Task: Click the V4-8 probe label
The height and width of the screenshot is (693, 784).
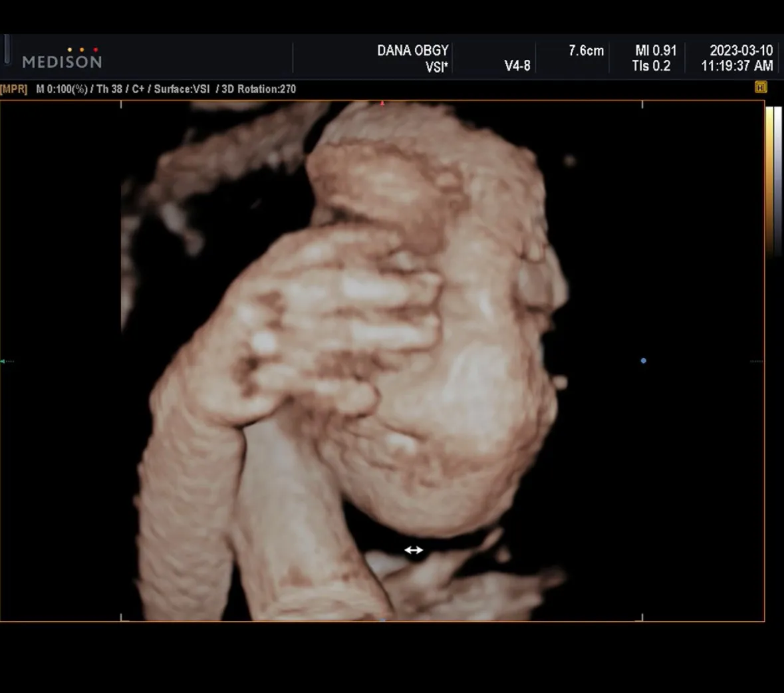Action: coord(517,66)
